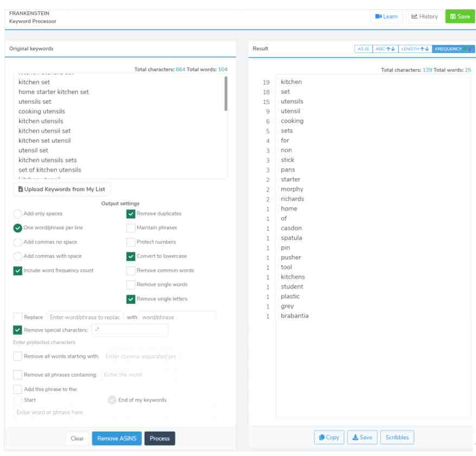Click 'cooking utensils' in original keywords
Viewport: 476px width, 456px height.
pyautogui.click(x=42, y=111)
